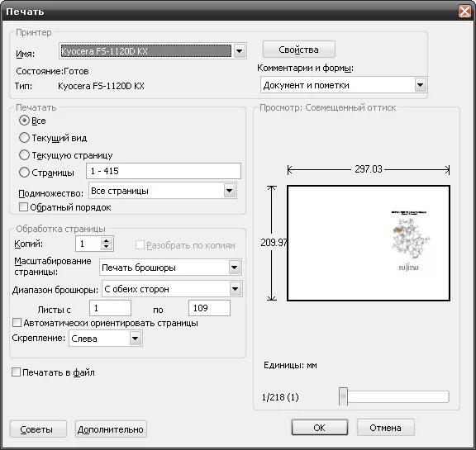Close the Печать dialog window
The image size is (476, 450).
(464, 12)
